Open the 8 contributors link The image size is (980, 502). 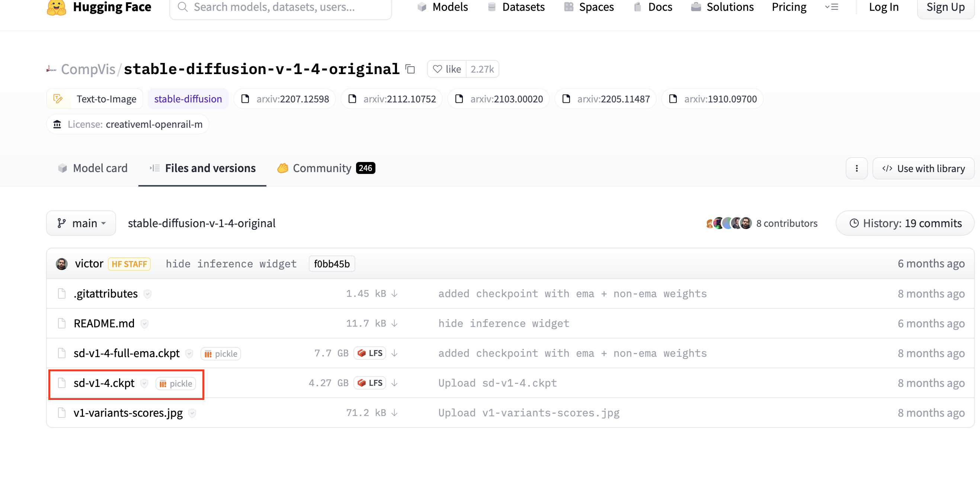787,223
